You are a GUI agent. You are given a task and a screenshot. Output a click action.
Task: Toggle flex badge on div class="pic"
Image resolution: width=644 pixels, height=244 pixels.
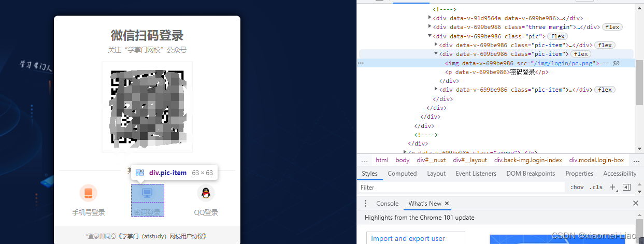(x=557, y=36)
